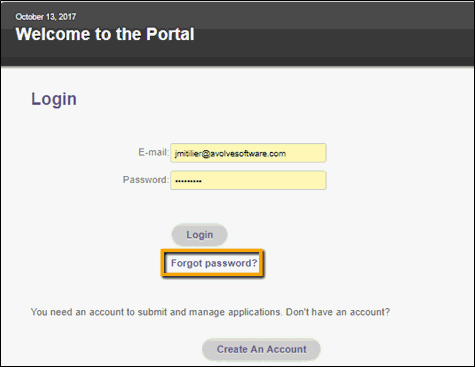475x367 pixels.
Task: Click "manage applications" in the account notice
Action: (235, 312)
